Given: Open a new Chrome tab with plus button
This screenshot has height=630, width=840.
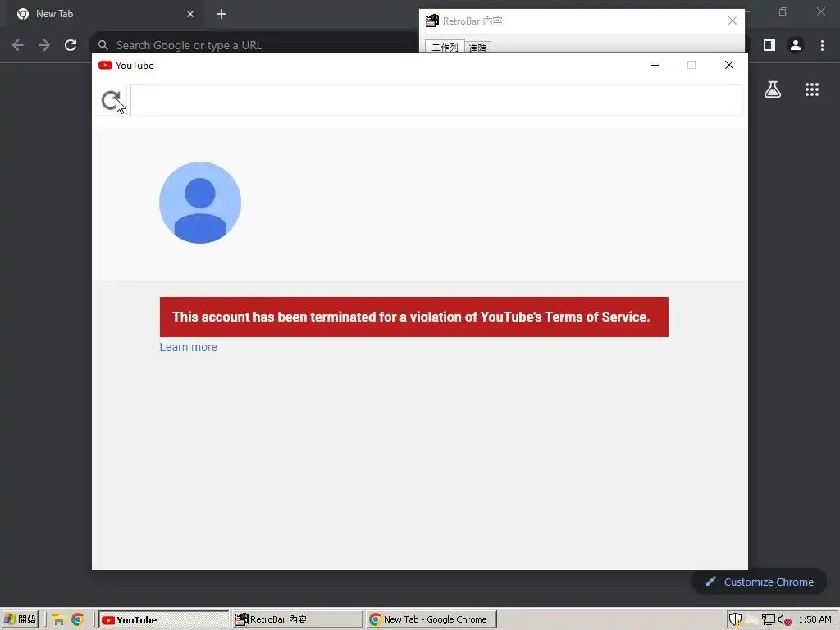Looking at the screenshot, I should [221, 14].
